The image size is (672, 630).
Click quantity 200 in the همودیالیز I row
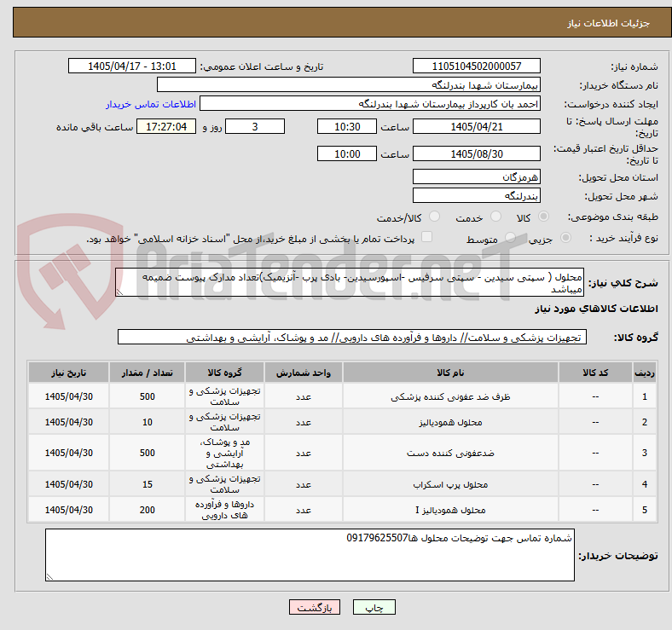coord(147,510)
